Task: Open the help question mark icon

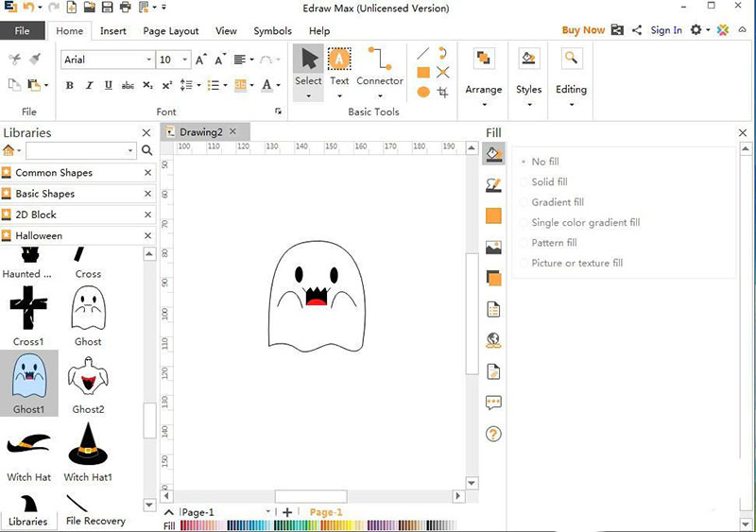Action: click(493, 434)
